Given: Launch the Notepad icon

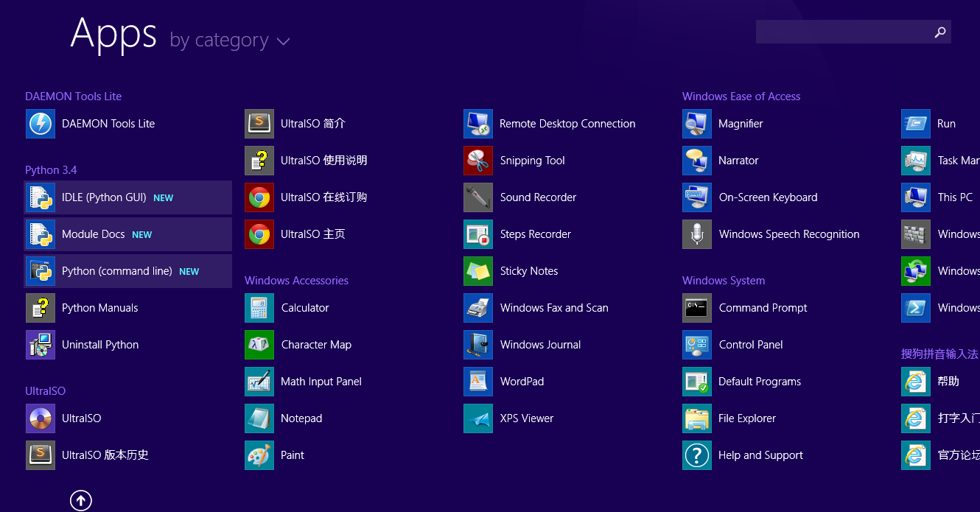Looking at the screenshot, I should point(259,418).
